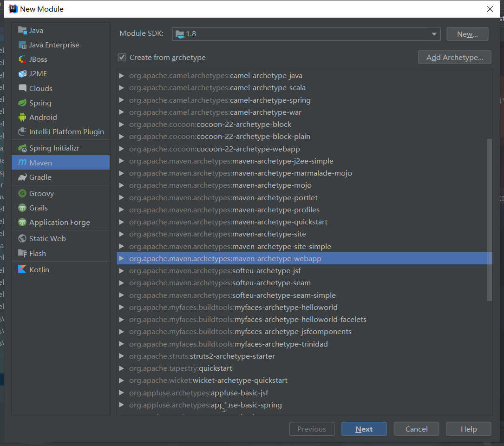Viewport: 504px width, 446px height.
Task: Expand the struts2-archetype-starter node
Action: [x=122, y=356]
